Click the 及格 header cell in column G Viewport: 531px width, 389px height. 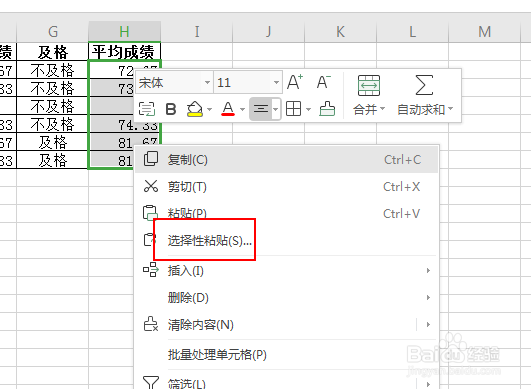(x=52, y=52)
